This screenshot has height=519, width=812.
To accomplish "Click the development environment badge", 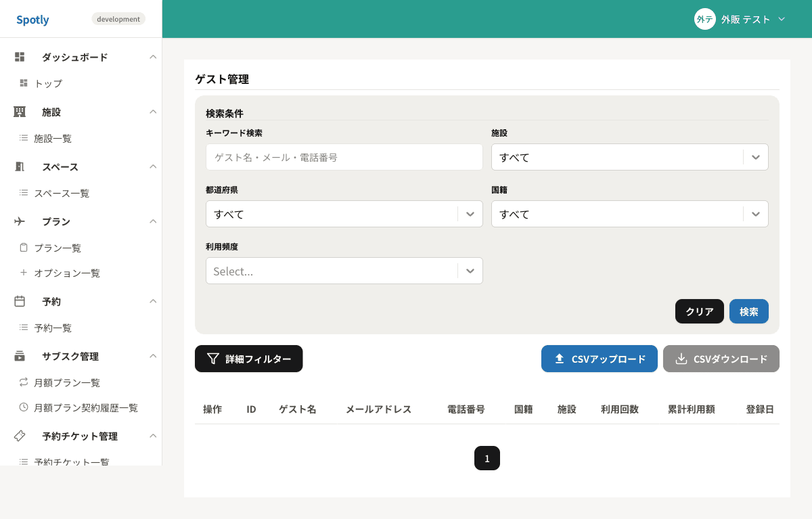I will [x=118, y=19].
